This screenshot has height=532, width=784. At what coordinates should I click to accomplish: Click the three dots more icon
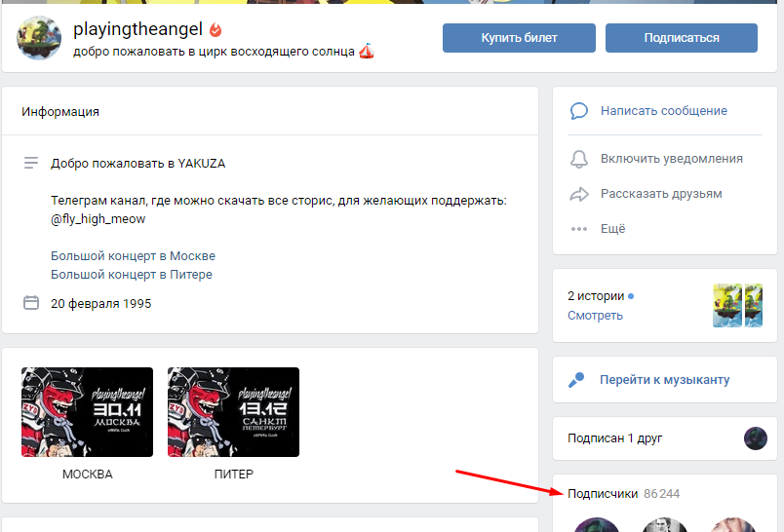(579, 229)
